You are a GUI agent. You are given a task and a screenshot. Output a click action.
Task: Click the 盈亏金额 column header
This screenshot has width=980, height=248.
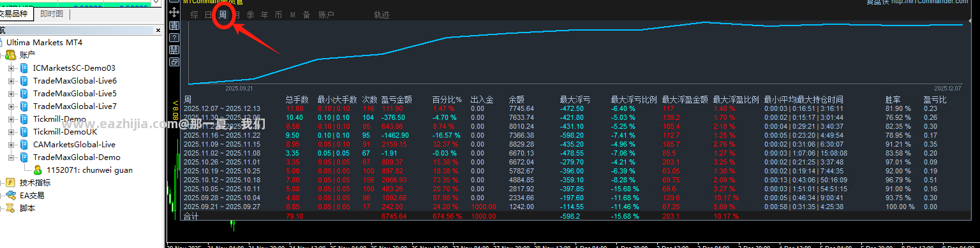397,99
